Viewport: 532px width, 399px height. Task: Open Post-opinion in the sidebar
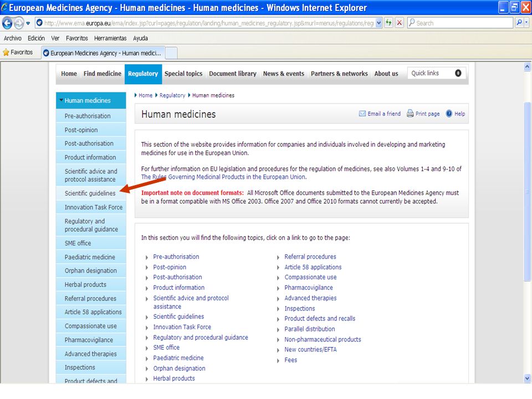[x=91, y=130]
